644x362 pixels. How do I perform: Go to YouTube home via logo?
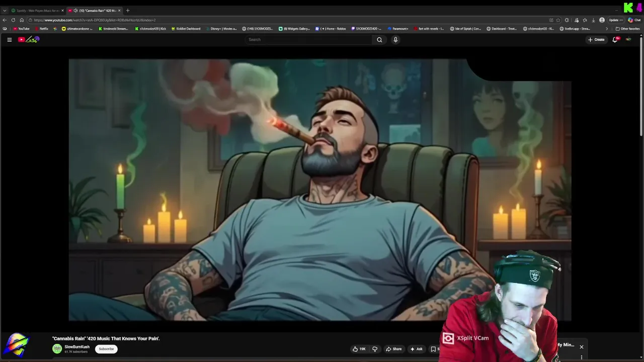click(x=29, y=40)
